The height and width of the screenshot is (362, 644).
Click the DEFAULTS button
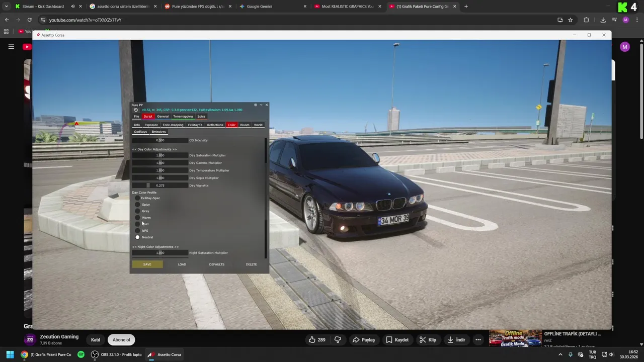[x=216, y=264]
